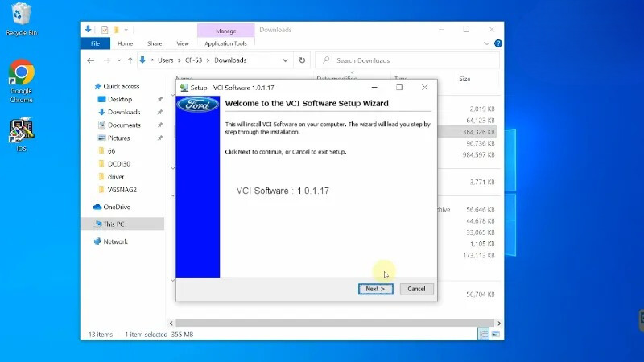Screen dimensions: 644x362
Task: Click the Search Downloads field
Action: 407,60
